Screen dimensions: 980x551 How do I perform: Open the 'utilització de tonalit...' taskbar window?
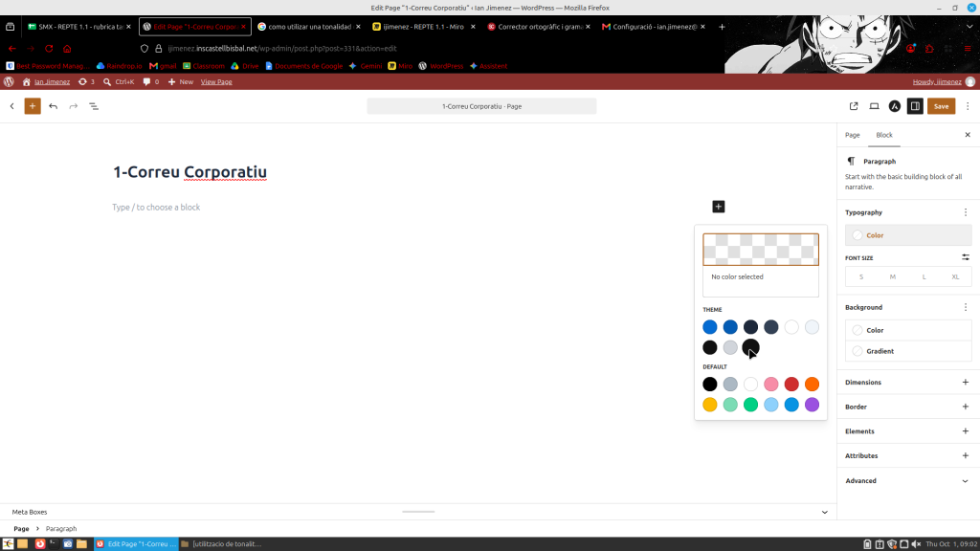coord(222,544)
